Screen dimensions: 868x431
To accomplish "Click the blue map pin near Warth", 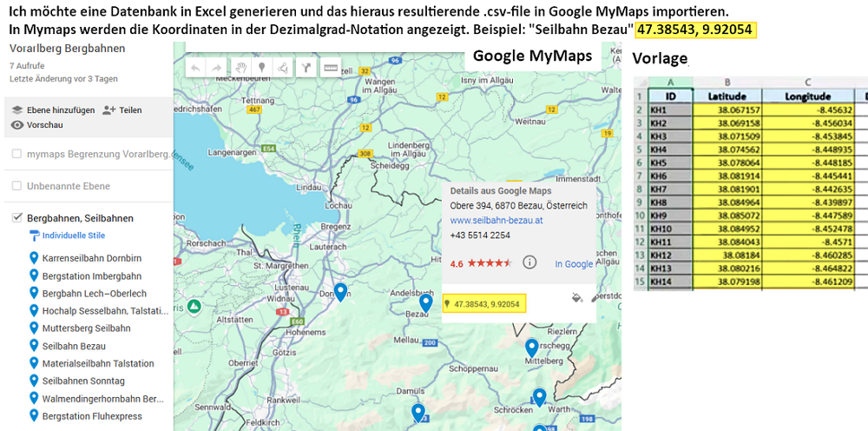I will click(x=539, y=397).
